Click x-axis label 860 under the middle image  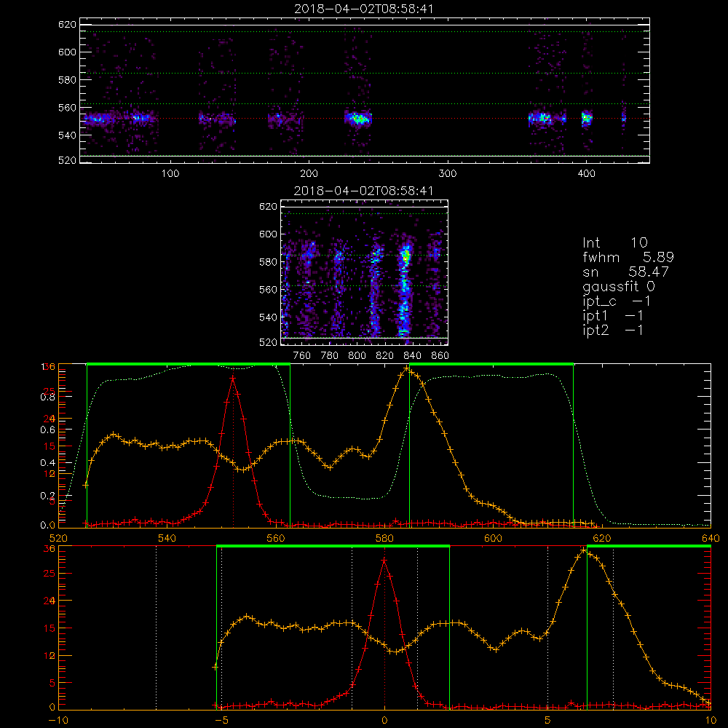point(440,356)
